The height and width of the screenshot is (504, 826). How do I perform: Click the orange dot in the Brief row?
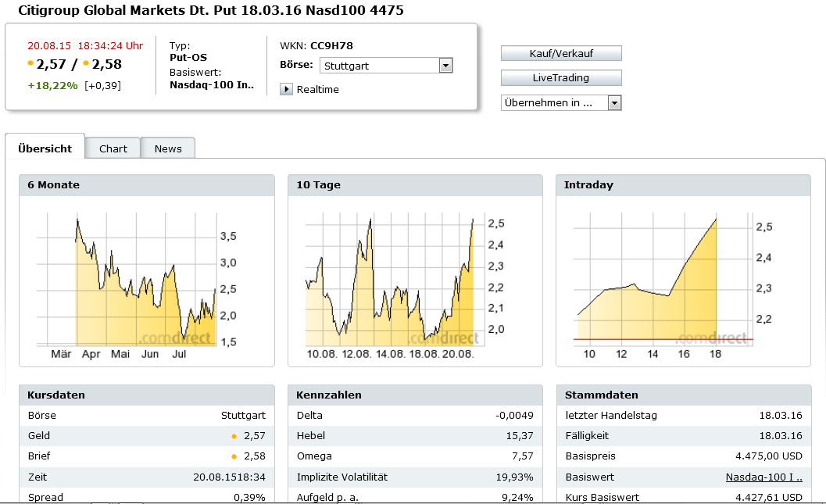pyautogui.click(x=234, y=456)
